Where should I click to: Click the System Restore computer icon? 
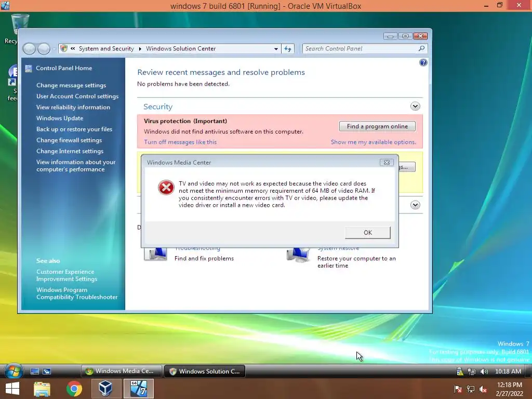point(299,255)
